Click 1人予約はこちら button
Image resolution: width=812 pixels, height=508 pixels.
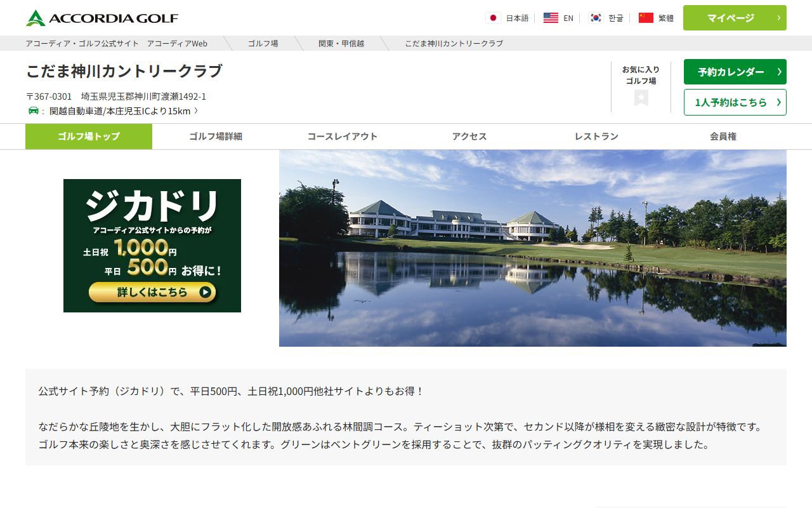(735, 102)
